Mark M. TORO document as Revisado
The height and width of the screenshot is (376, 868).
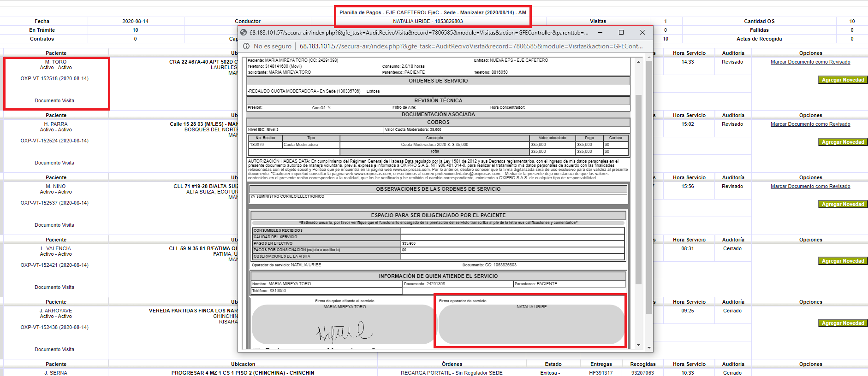coord(810,62)
